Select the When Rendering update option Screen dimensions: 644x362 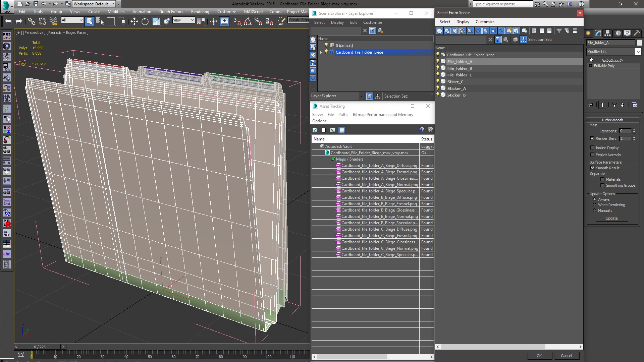[595, 205]
